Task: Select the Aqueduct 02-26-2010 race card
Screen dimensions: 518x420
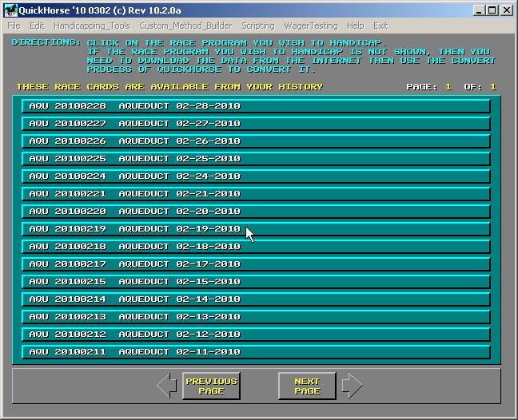Action: [255, 141]
